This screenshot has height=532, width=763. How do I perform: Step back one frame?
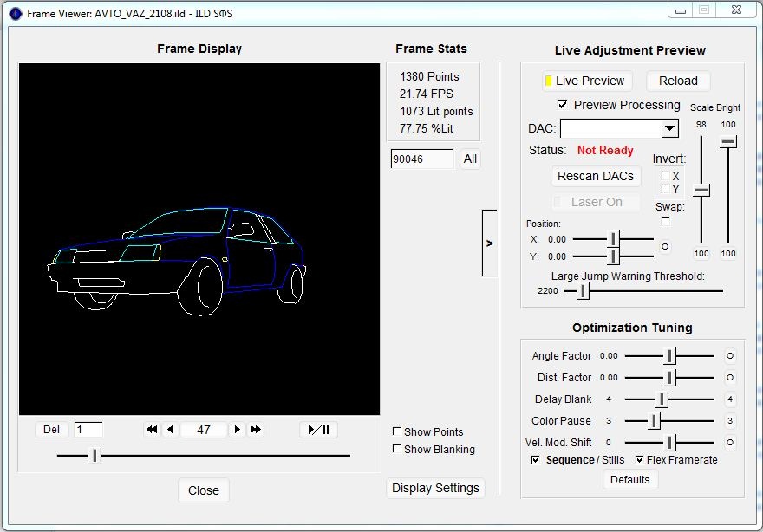(x=170, y=430)
